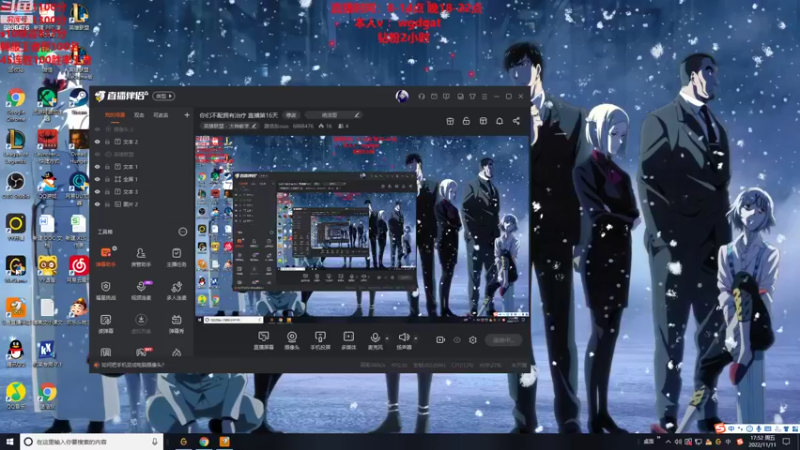Open OBS Studio desktop shortcut
The width and height of the screenshot is (800, 450).
(16, 186)
